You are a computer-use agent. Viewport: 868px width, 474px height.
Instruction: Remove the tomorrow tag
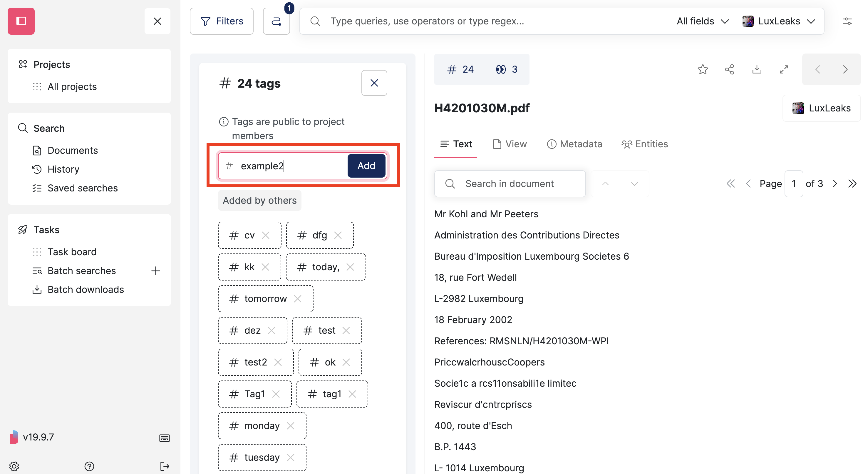click(298, 298)
